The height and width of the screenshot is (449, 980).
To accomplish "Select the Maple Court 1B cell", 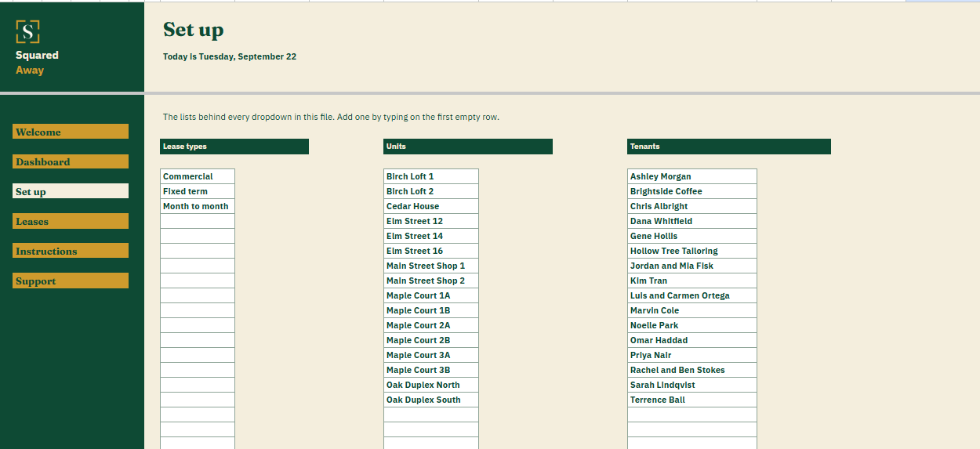I will coord(431,310).
